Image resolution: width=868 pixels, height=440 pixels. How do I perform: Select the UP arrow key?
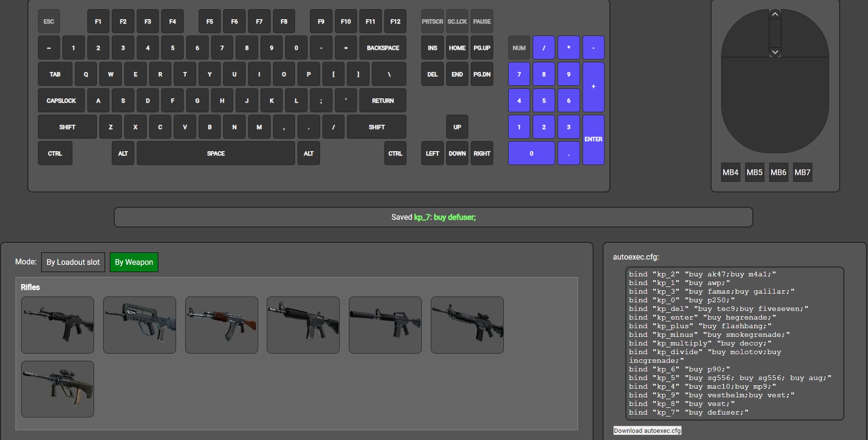coord(457,127)
